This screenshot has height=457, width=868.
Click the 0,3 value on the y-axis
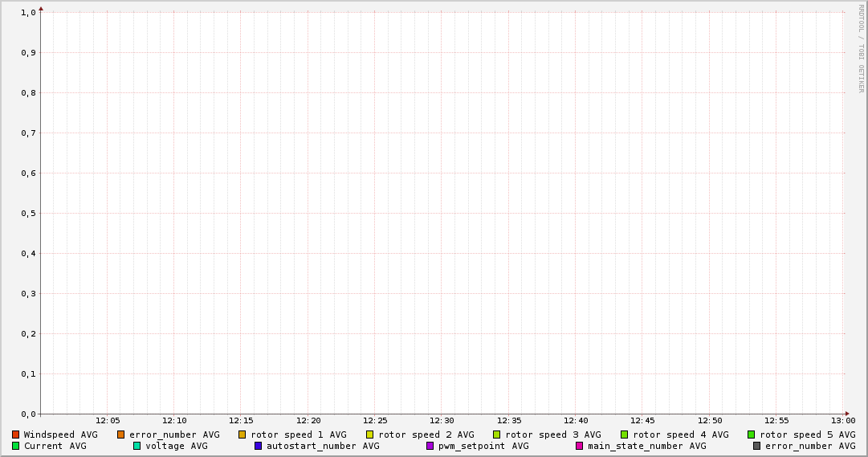click(x=28, y=294)
